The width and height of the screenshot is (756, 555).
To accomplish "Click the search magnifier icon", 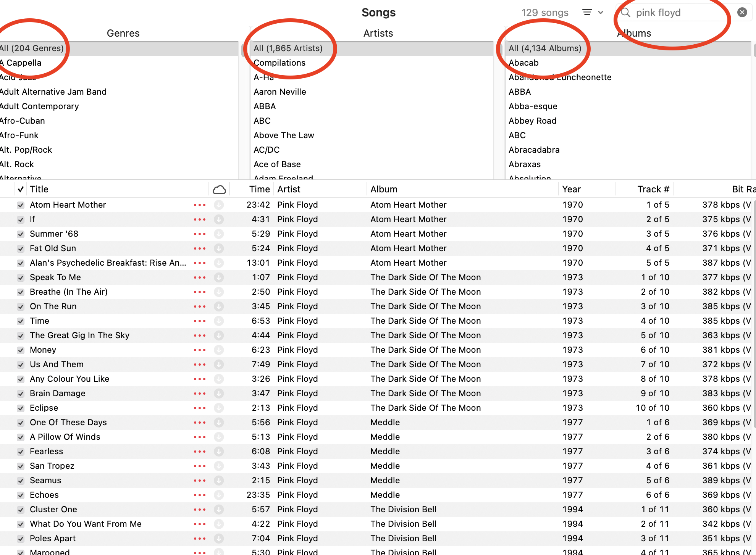I will 625,13.
